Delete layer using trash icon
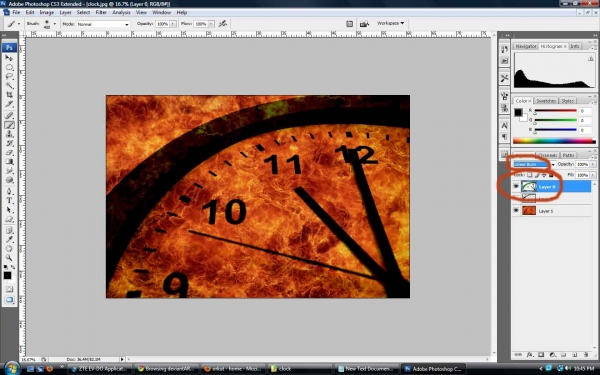The image size is (600, 375). 586,355
